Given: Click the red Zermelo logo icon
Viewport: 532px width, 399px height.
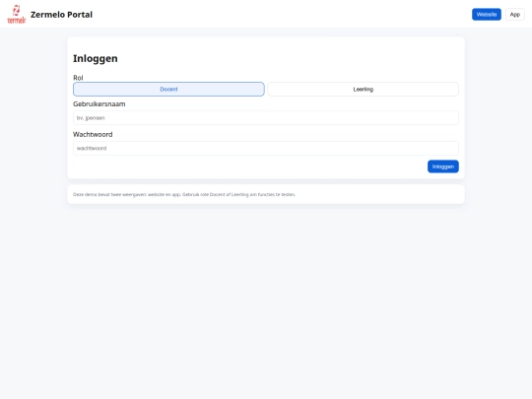Looking at the screenshot, I should pyautogui.click(x=17, y=14).
